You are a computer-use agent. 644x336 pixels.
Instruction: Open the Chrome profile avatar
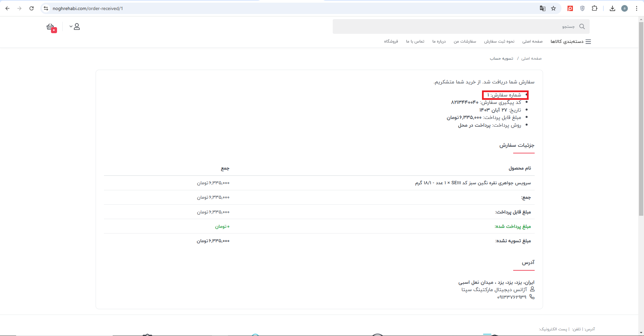tap(625, 8)
